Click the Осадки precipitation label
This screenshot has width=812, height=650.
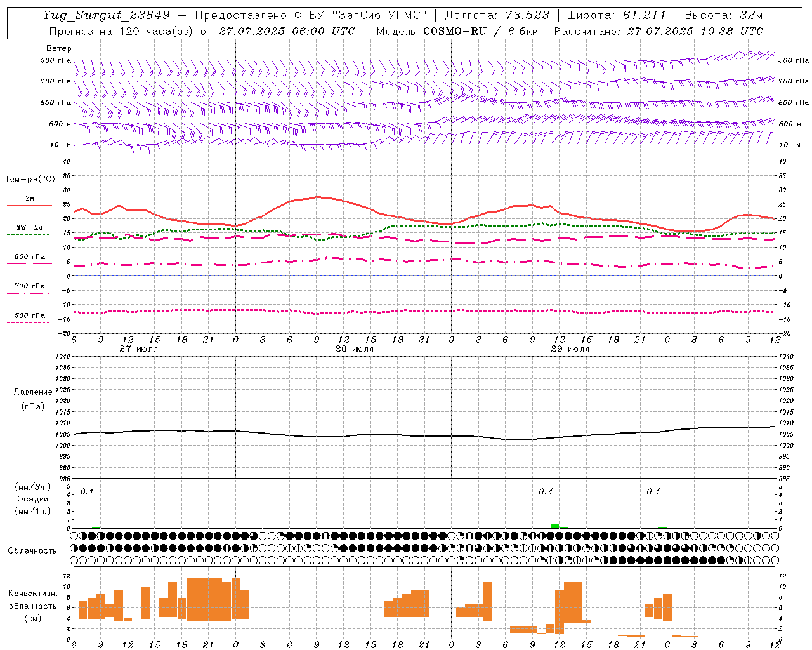pyautogui.click(x=33, y=499)
